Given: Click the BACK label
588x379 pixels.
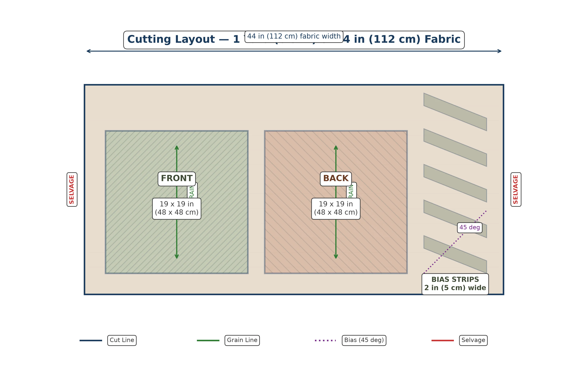Looking at the screenshot, I should [336, 179].
